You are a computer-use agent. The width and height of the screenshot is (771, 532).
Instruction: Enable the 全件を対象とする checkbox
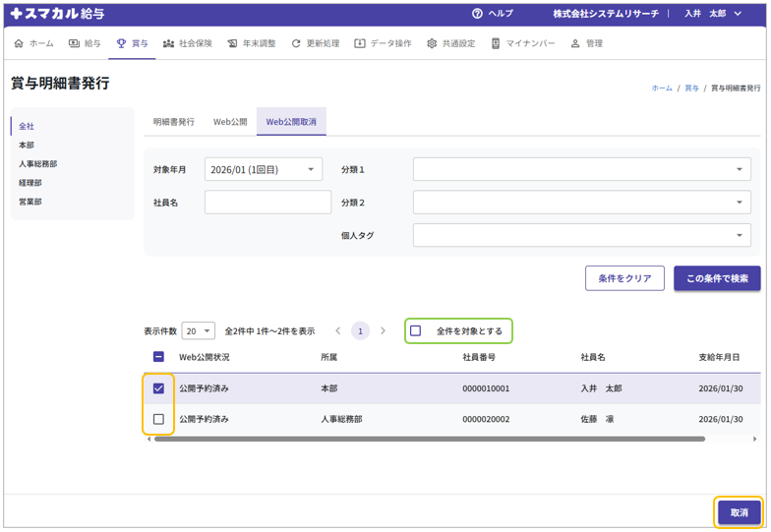tap(416, 331)
